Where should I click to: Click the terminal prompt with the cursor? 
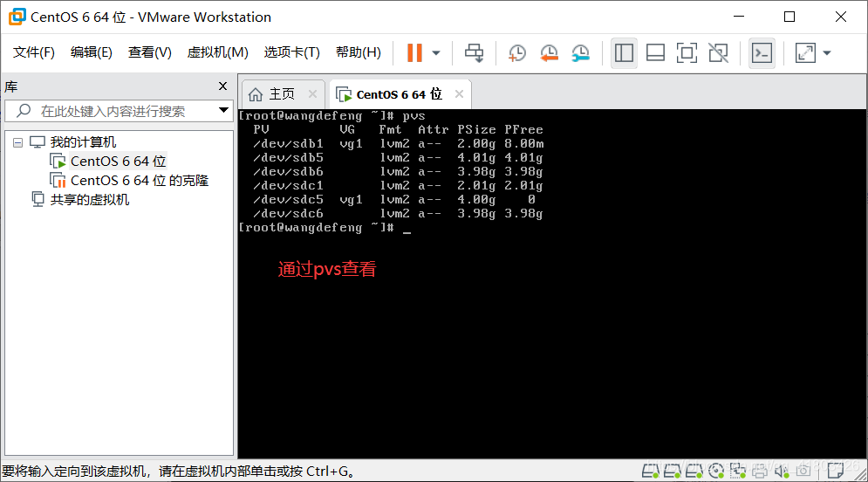pos(325,228)
